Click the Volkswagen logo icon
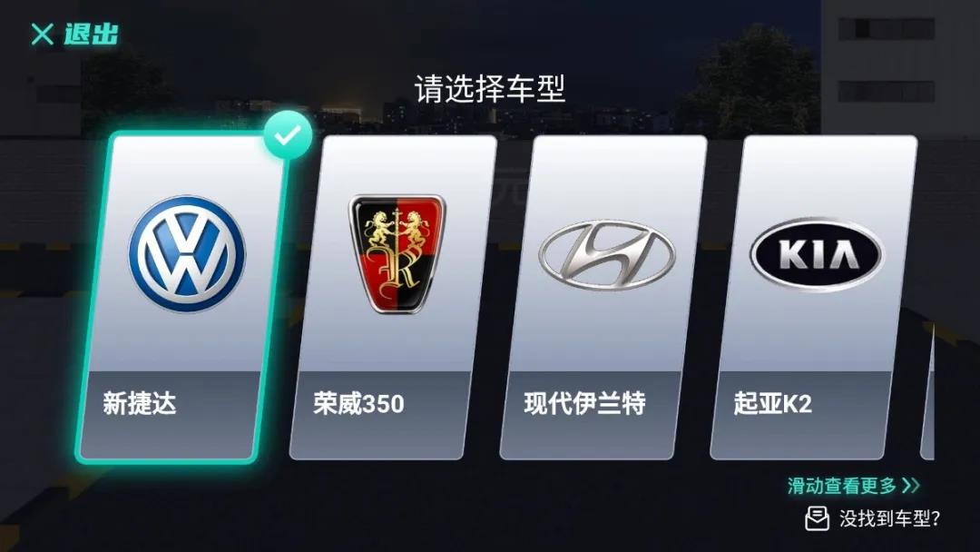This screenshot has height=552, width=980. click(187, 254)
